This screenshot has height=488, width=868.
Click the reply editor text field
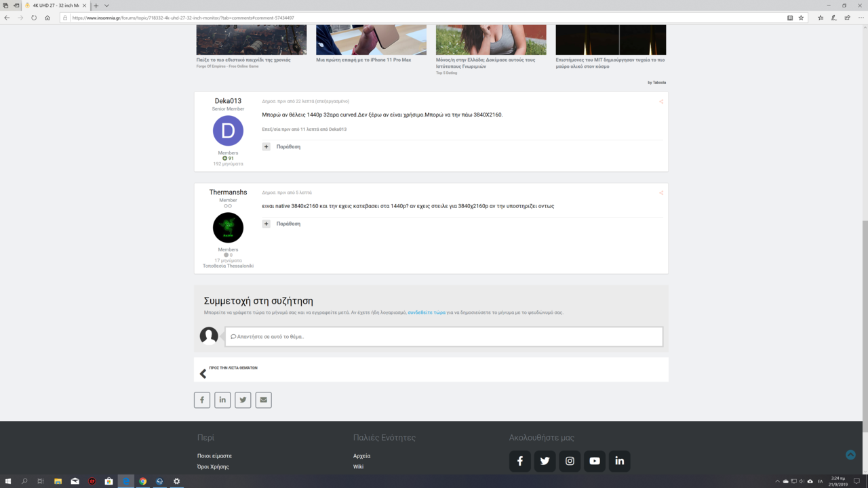pyautogui.click(x=444, y=336)
